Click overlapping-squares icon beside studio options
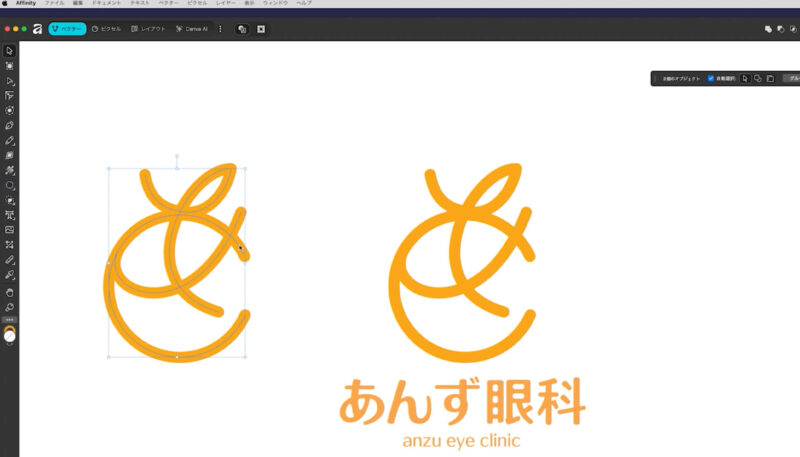This screenshot has width=800, height=457. point(242,29)
